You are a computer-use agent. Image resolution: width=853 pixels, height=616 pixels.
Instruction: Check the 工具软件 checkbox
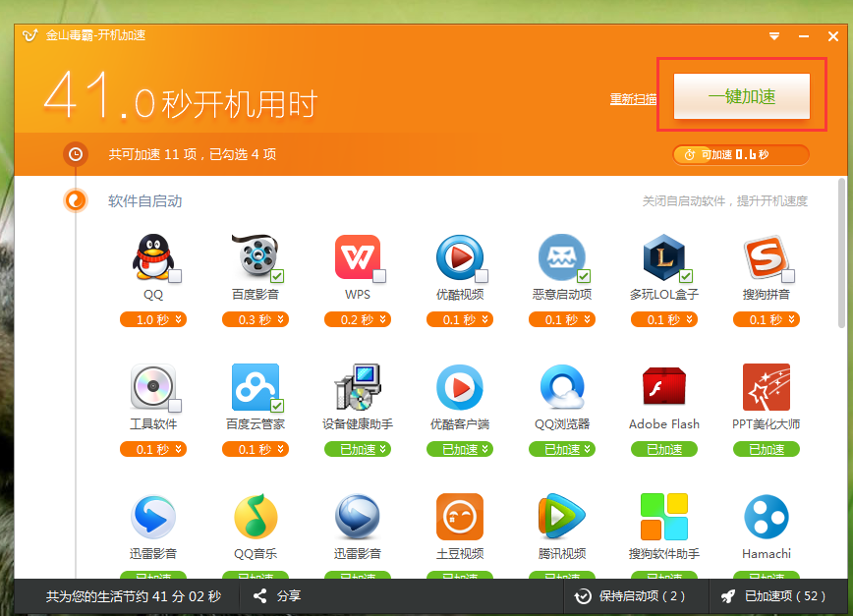click(175, 406)
